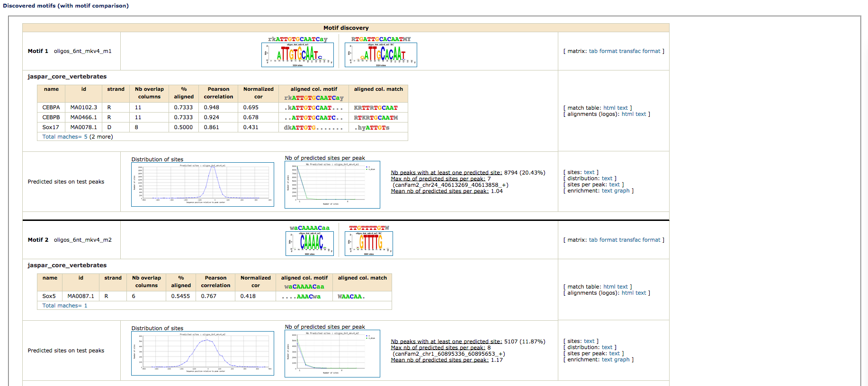
Task: Click 'Total maches= 5' link
Action: 65,137
